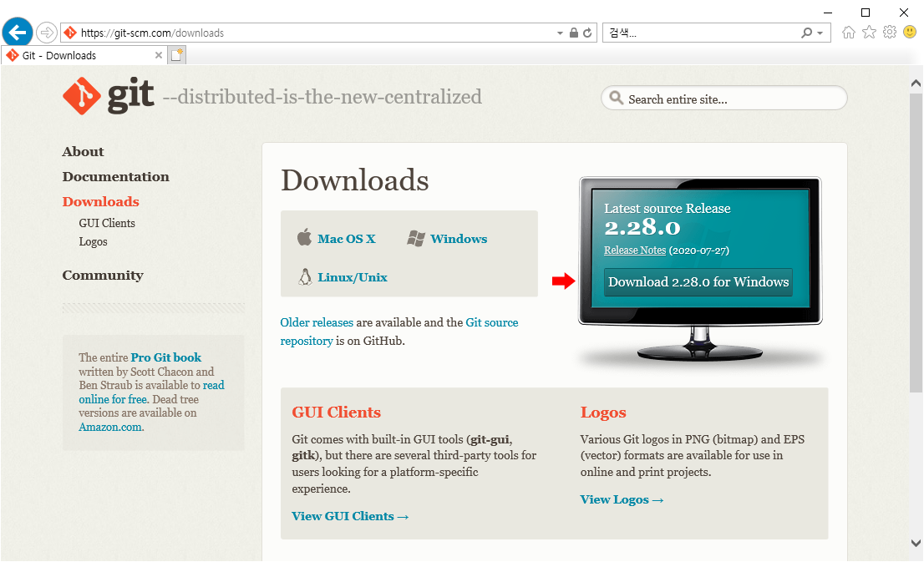The image size is (924, 562).
Task: Click the View GUI Clients link
Action: [x=350, y=517]
